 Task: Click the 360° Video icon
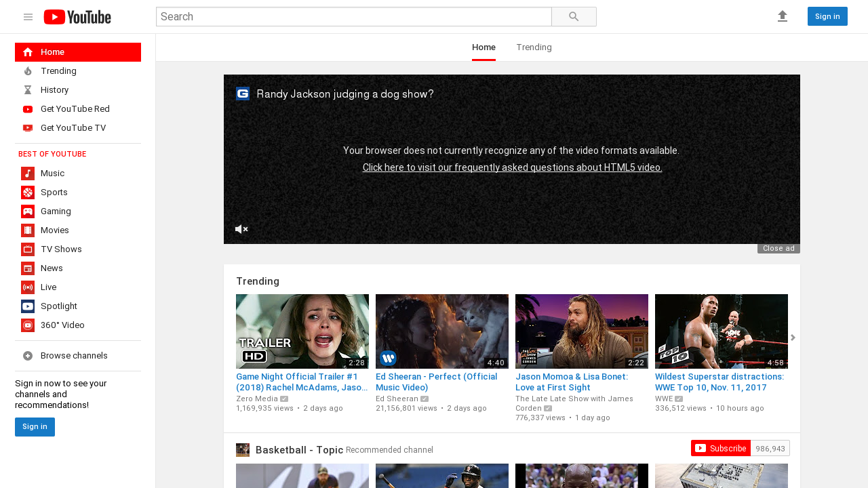[28, 325]
